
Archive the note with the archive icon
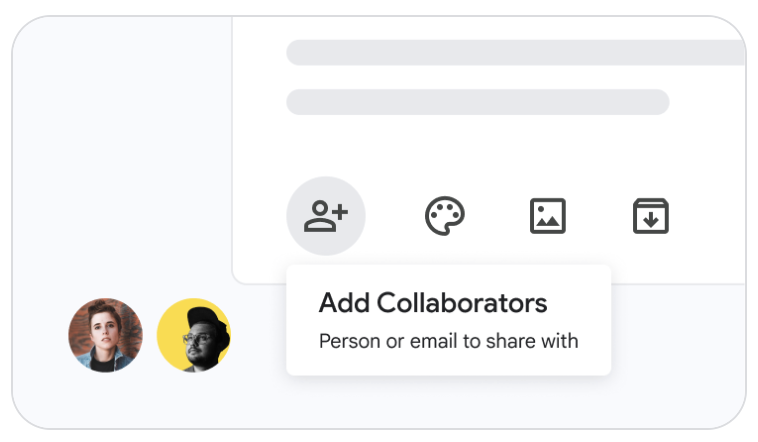pos(651,216)
